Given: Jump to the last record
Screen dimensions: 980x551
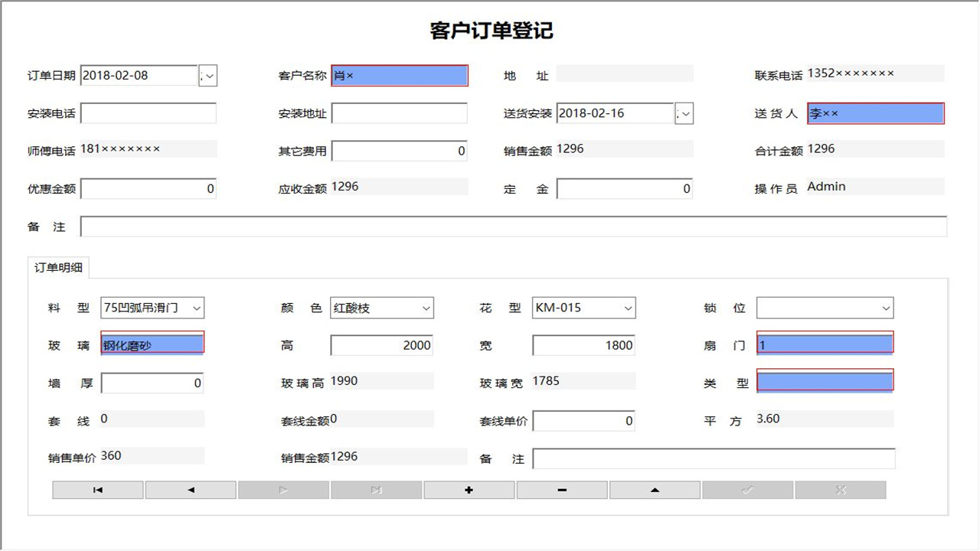Looking at the screenshot, I should (x=376, y=489).
